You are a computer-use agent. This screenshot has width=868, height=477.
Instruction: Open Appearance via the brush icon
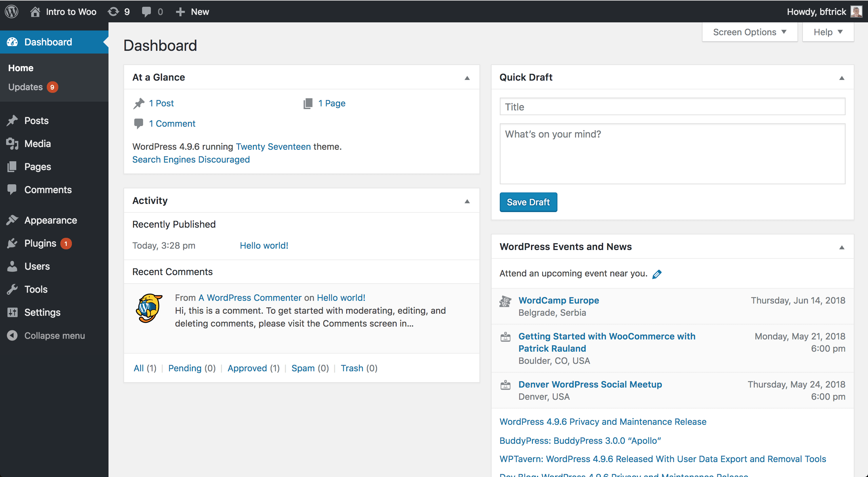point(12,220)
